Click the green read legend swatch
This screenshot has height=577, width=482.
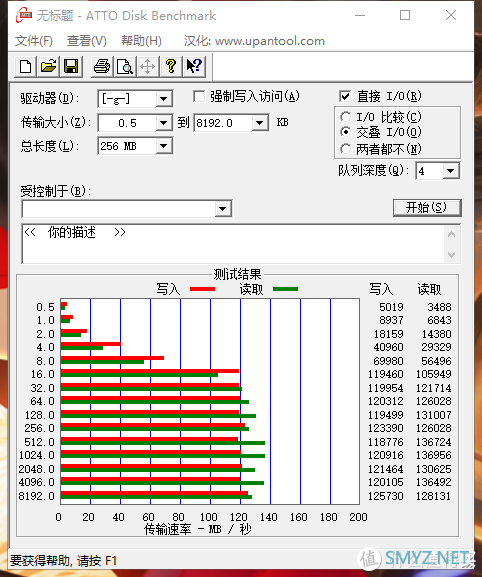(x=286, y=289)
